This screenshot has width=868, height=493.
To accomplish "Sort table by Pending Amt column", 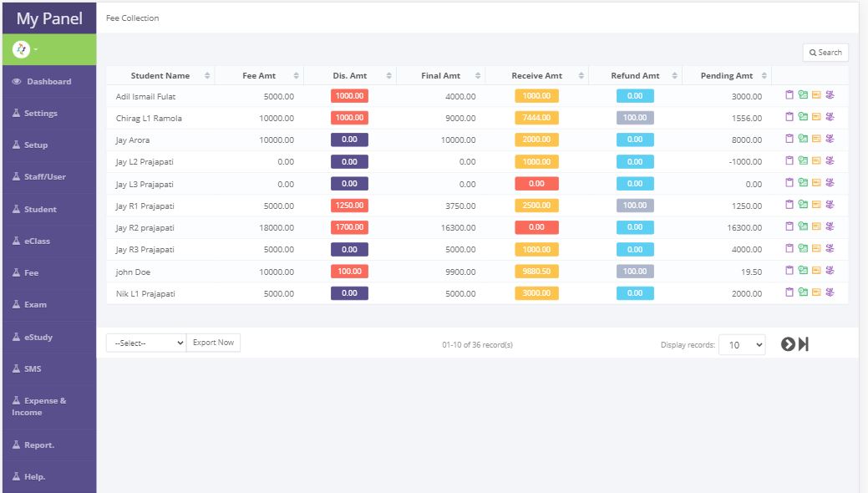I will 727,75.
